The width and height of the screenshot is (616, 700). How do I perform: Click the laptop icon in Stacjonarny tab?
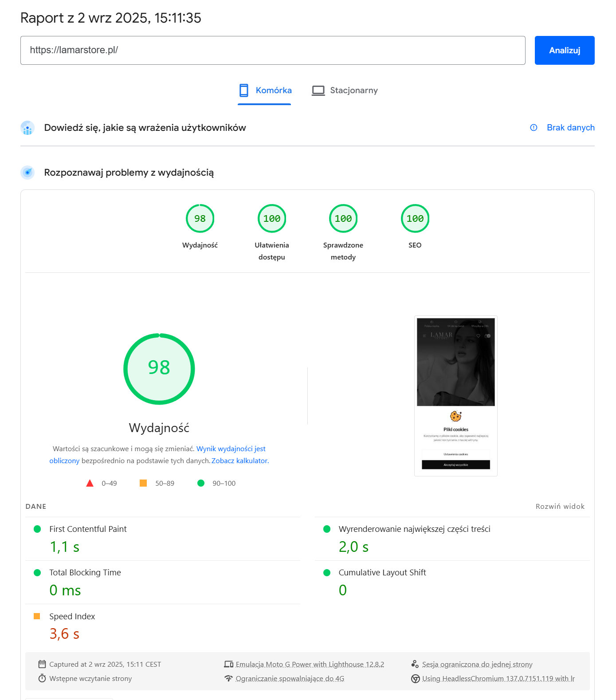[x=318, y=90]
